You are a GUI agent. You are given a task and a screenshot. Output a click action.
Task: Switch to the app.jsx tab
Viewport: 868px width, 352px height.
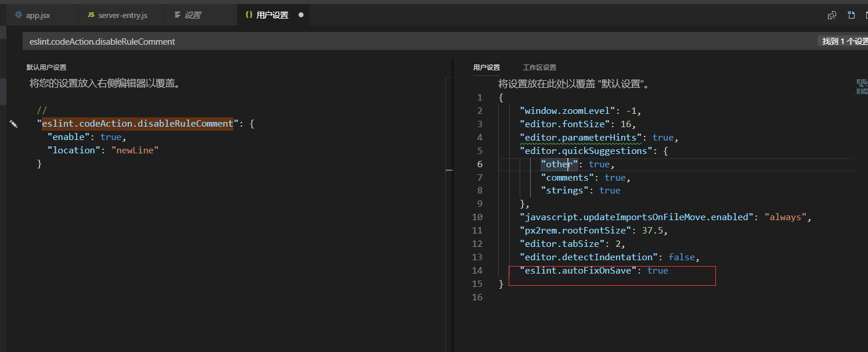click(38, 15)
